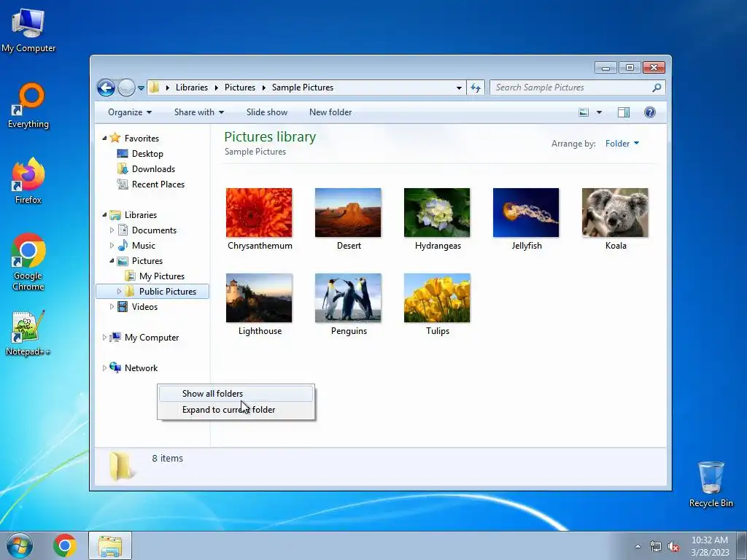747x560 pixels.
Task: Select Libraries in the address breadcrumb
Action: pyautogui.click(x=192, y=87)
